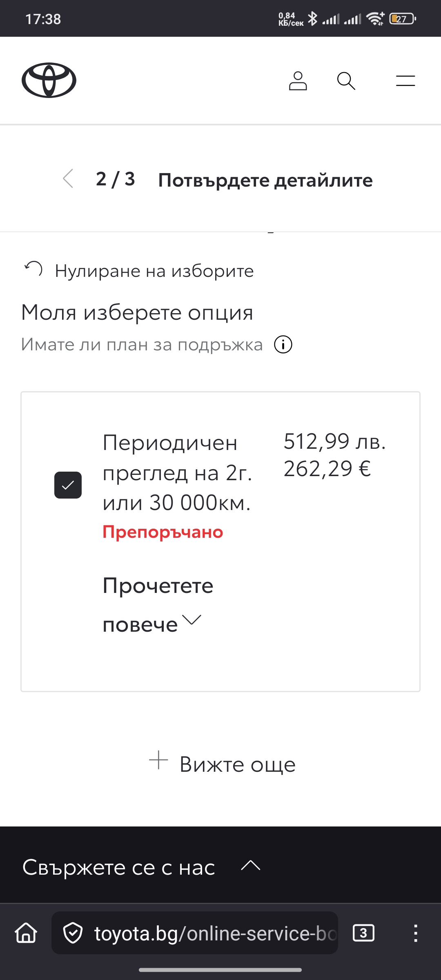This screenshot has width=441, height=980.
Task: Click the Toyota logo
Action: click(49, 80)
